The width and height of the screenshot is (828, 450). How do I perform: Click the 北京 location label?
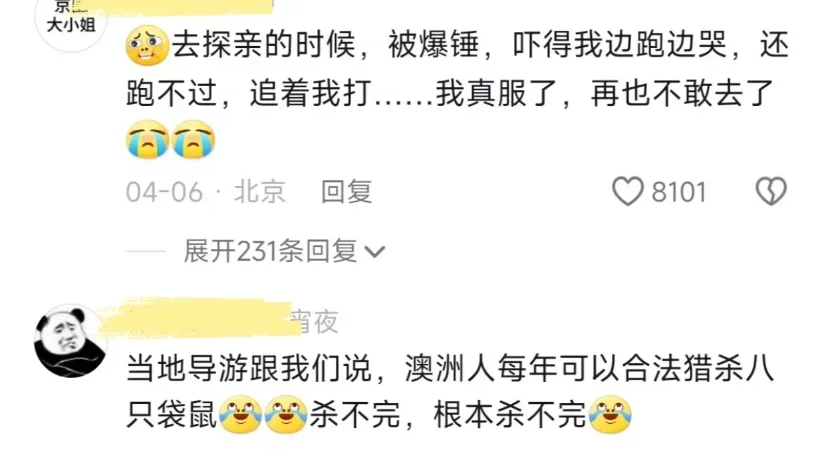coord(260,191)
